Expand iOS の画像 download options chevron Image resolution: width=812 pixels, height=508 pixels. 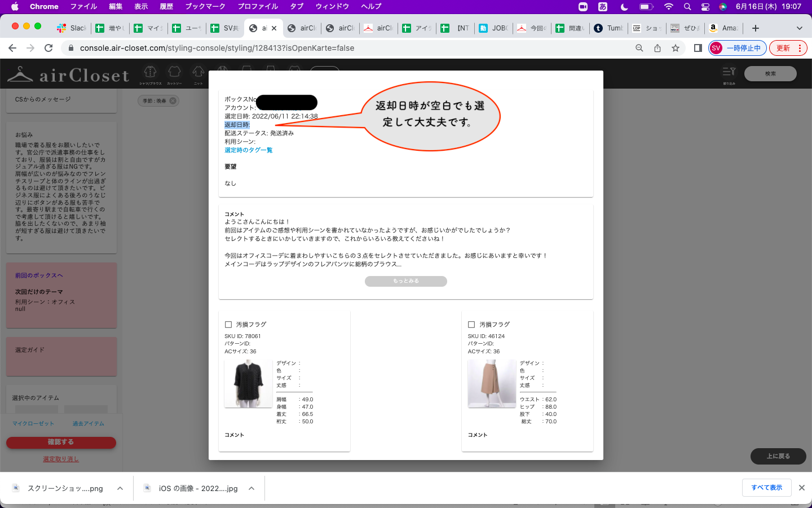coord(251,488)
